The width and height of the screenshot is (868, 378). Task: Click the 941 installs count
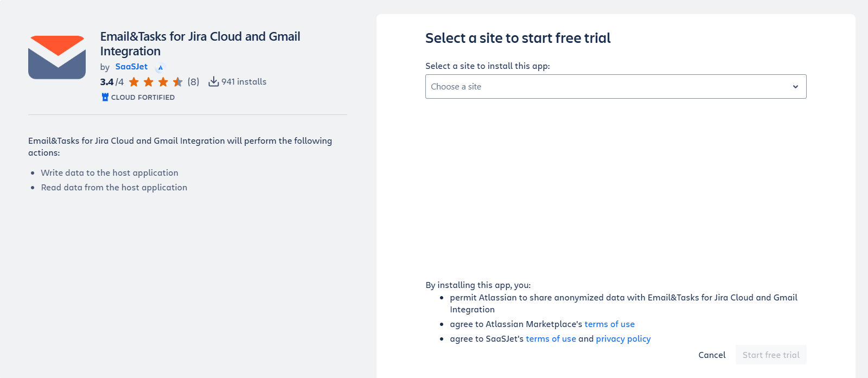(x=243, y=81)
